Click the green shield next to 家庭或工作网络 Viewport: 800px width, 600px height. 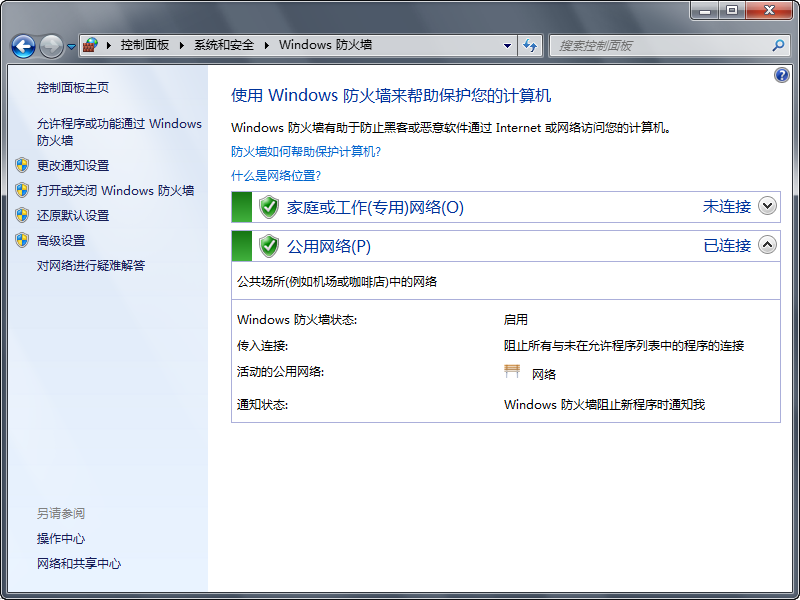tap(268, 207)
